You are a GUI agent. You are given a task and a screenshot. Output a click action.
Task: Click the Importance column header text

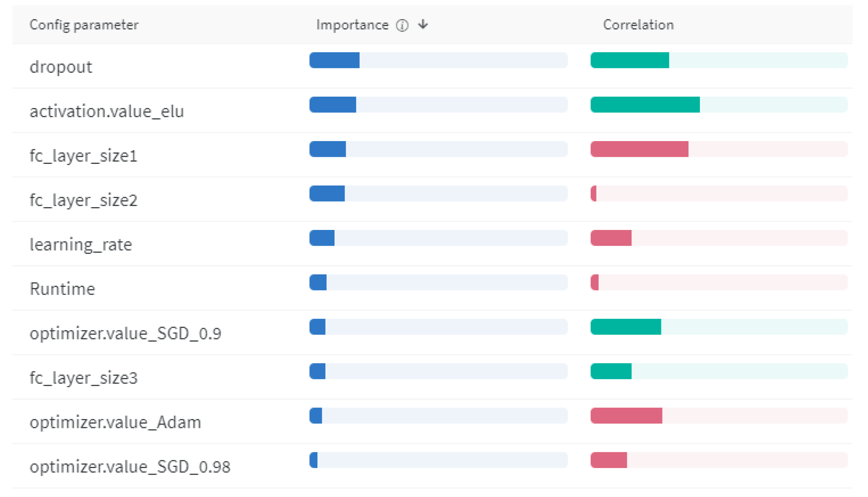(352, 25)
